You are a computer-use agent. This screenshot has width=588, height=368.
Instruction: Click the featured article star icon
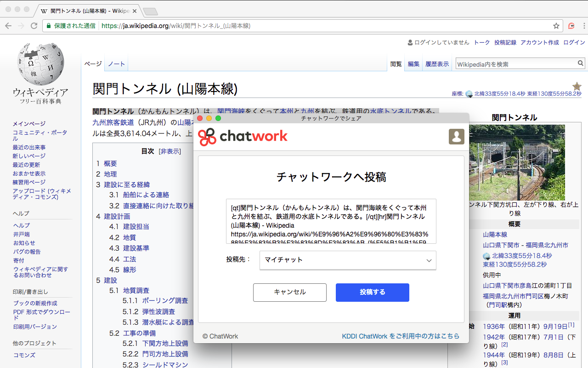[577, 86]
